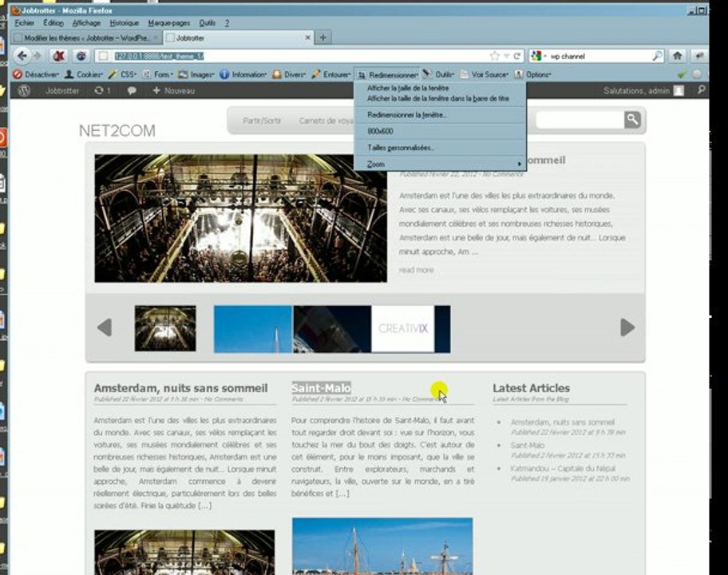This screenshot has width=728, height=575.
Task: Select the blue sky carousel thumbnail
Action: [x=253, y=329]
